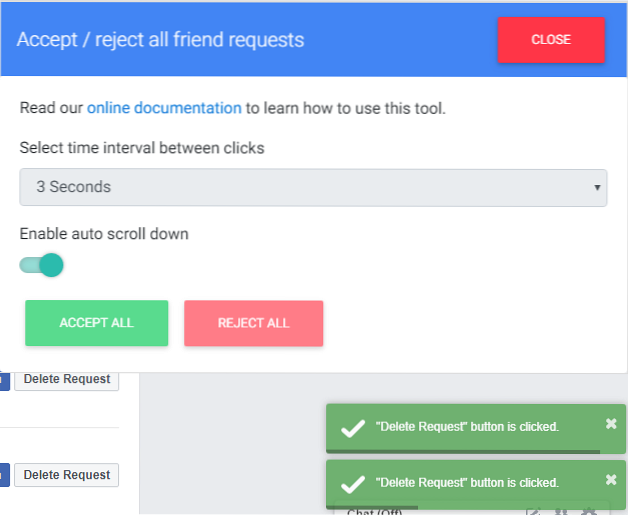Close the accept/reject friend requests dialog
Image resolution: width=628 pixels, height=515 pixels.
point(551,40)
